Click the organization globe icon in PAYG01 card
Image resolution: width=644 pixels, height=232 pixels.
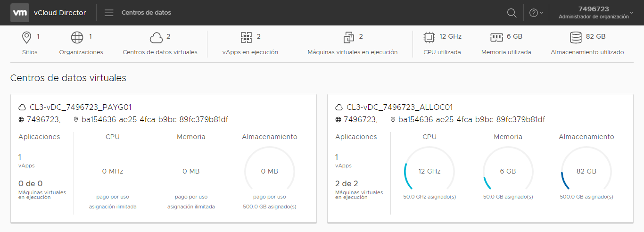[x=21, y=120]
